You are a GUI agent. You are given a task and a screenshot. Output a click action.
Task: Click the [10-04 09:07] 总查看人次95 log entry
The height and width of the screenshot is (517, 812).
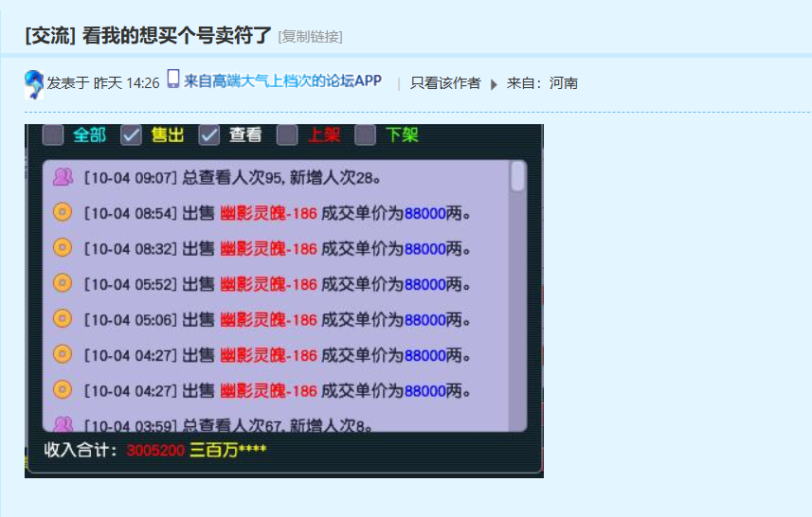(232, 177)
